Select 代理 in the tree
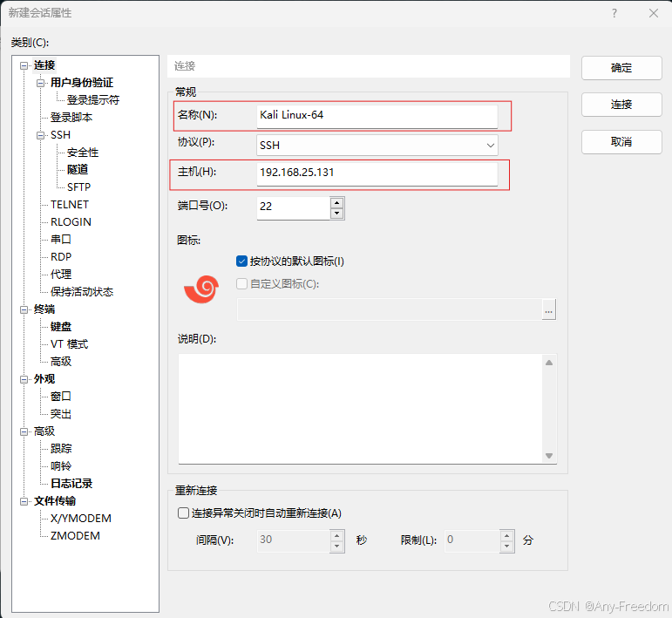This screenshot has height=618, width=672. click(x=61, y=275)
